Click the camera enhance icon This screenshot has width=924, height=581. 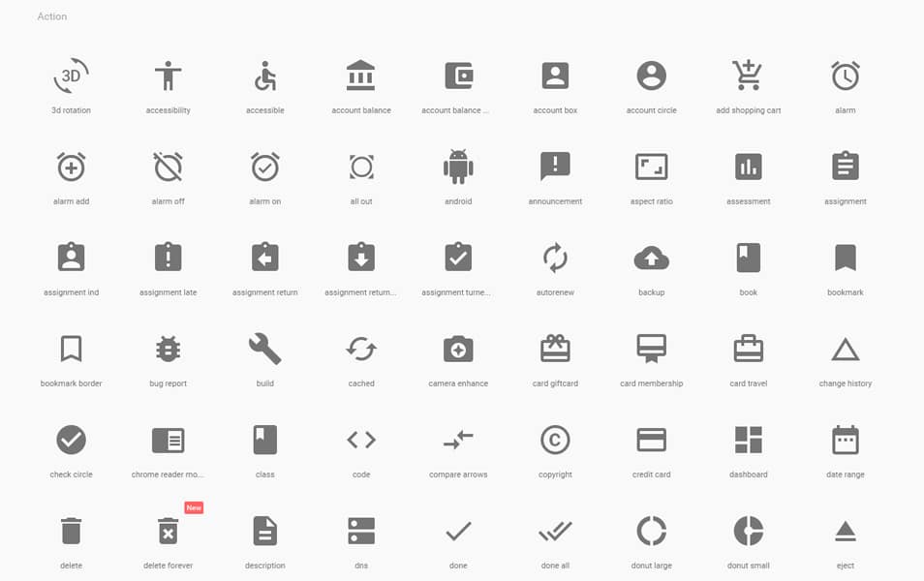coord(457,348)
